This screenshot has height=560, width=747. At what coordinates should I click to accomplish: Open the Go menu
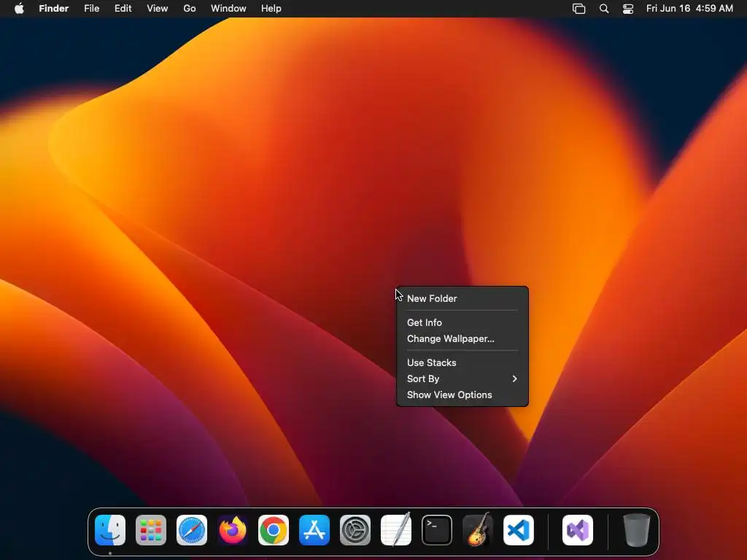190,9
